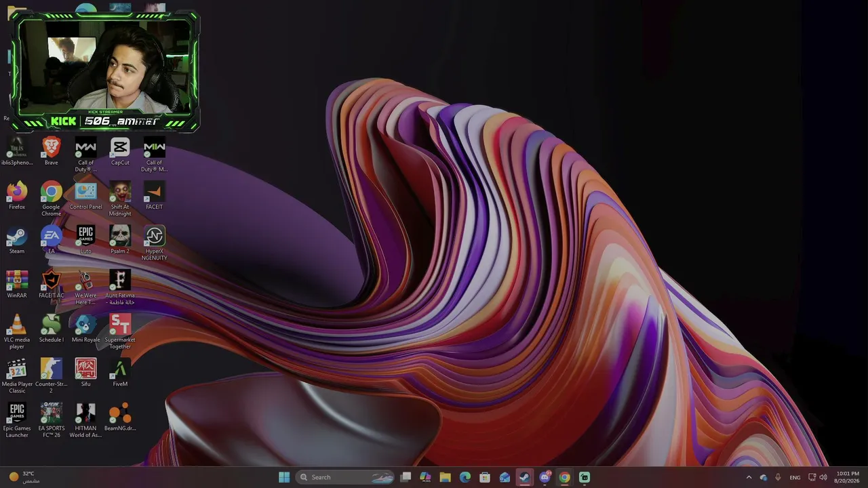Launch Microsoft Edge from the taskbar
This screenshot has width=868, height=488.
465,477
